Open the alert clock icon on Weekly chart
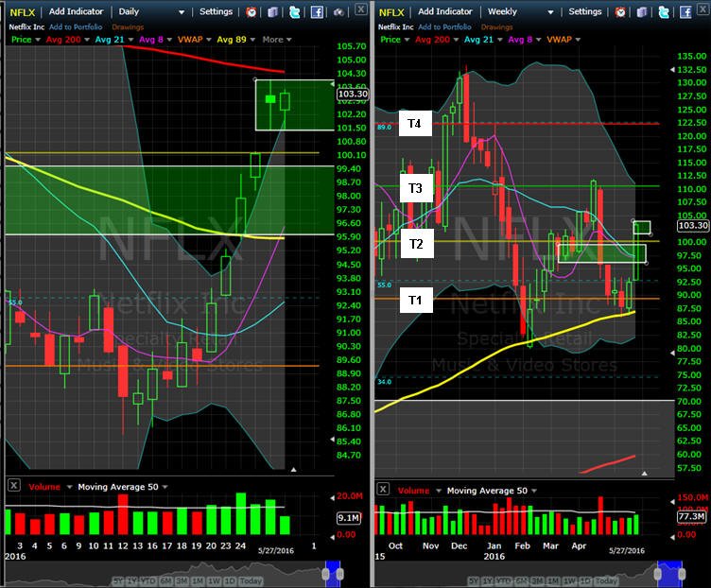 620,12
